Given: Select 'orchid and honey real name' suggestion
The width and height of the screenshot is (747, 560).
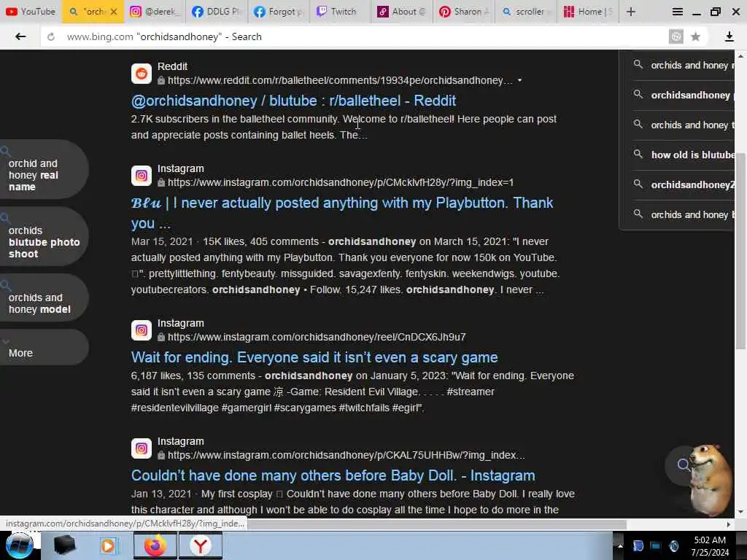Looking at the screenshot, I should (44, 169).
